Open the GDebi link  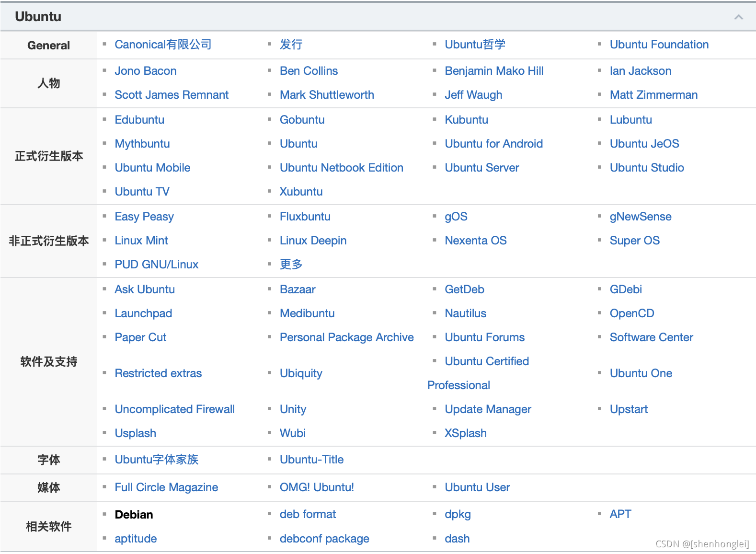(x=626, y=289)
